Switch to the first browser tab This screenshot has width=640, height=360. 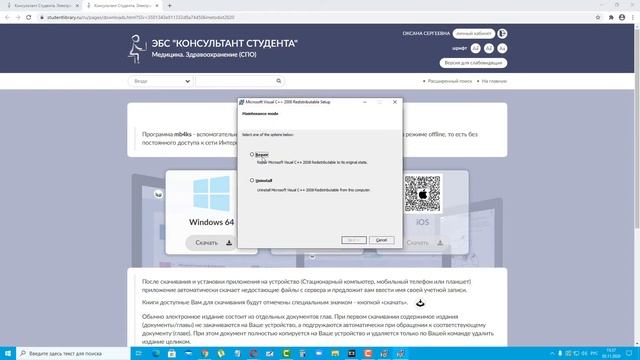(42, 6)
